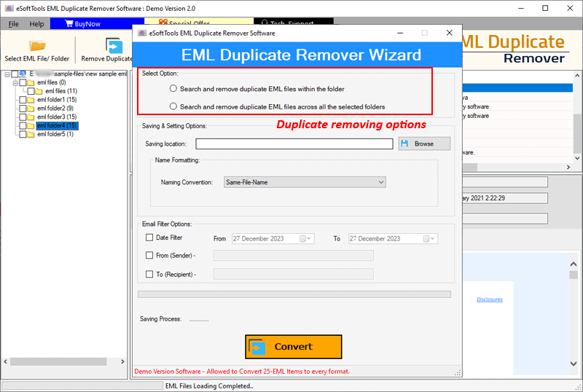Click the Saving location input field
Image resolution: width=583 pixels, height=392 pixels.
(x=294, y=144)
